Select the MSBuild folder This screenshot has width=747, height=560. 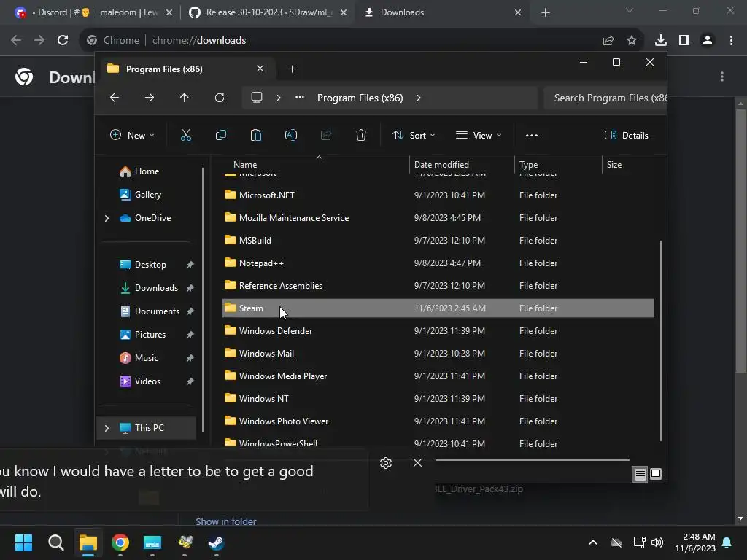pos(438,241)
